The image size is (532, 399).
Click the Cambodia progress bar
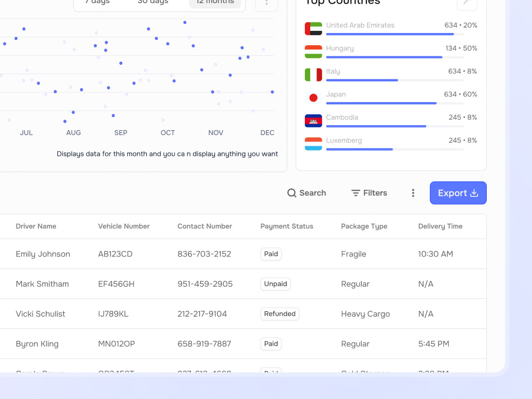pos(395,126)
